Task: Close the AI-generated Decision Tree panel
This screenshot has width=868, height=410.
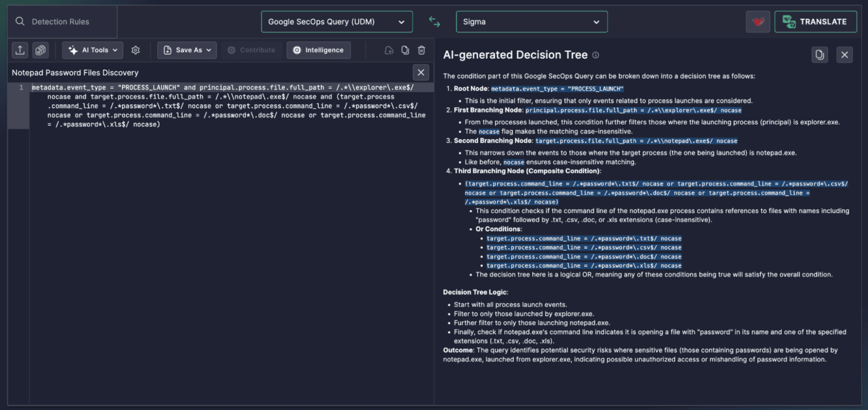Action: tap(844, 54)
